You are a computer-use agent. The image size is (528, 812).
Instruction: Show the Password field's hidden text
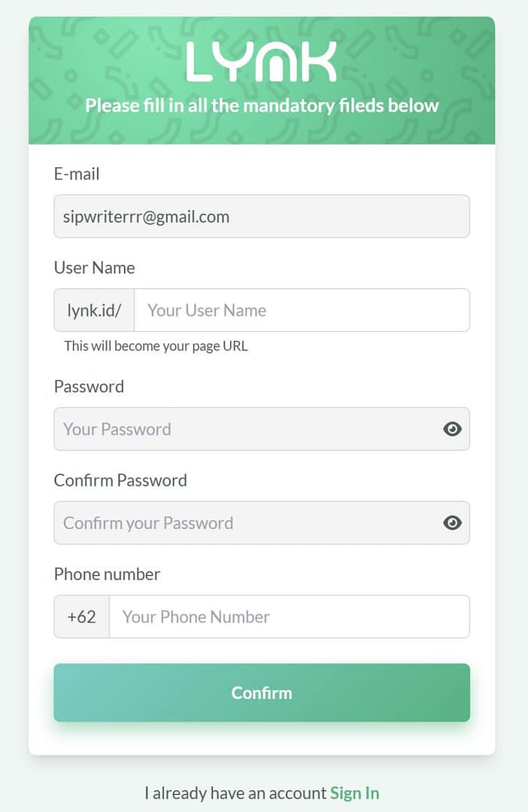[x=452, y=429]
